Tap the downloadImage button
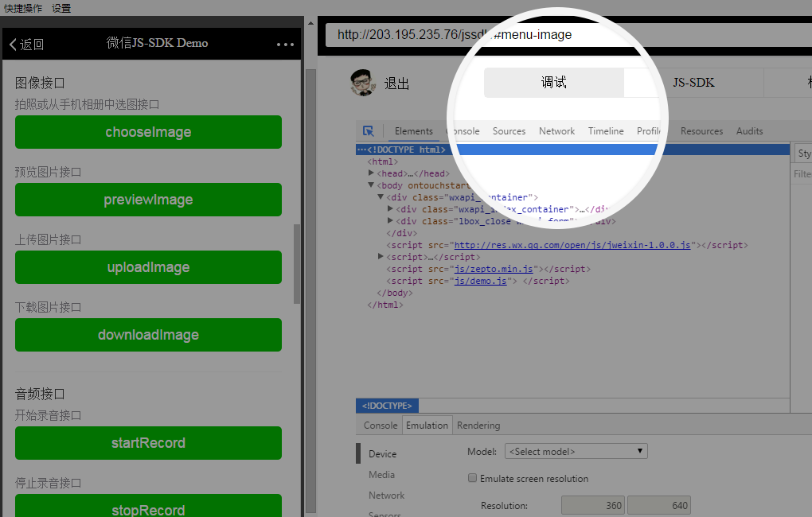Screen dimensions: 812x517 [x=148, y=335]
